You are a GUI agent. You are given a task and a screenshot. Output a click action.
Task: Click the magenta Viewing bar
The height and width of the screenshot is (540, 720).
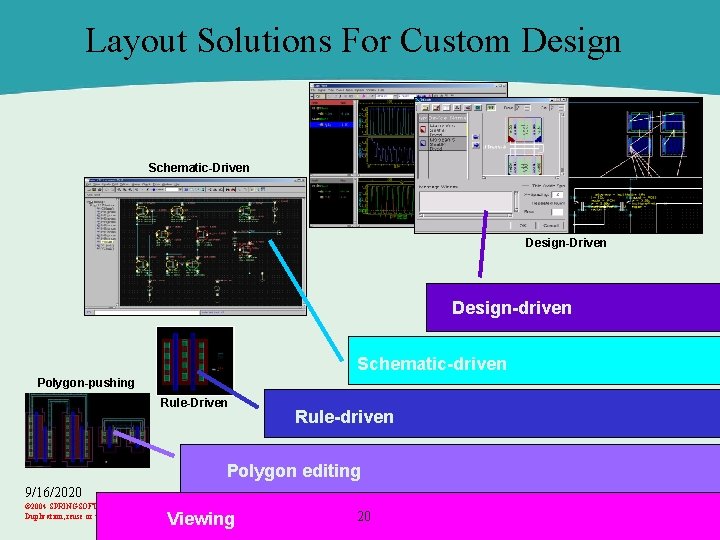(408, 516)
